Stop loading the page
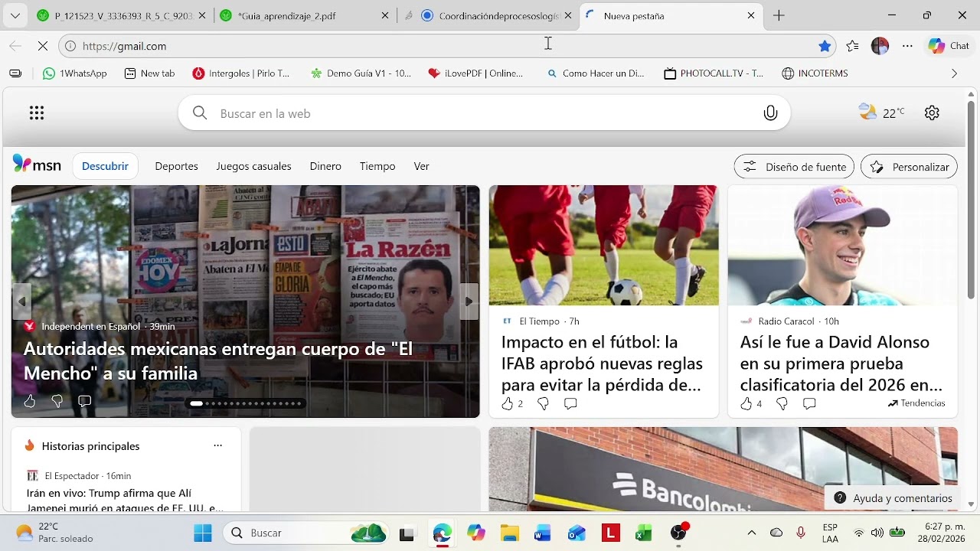 (43, 46)
